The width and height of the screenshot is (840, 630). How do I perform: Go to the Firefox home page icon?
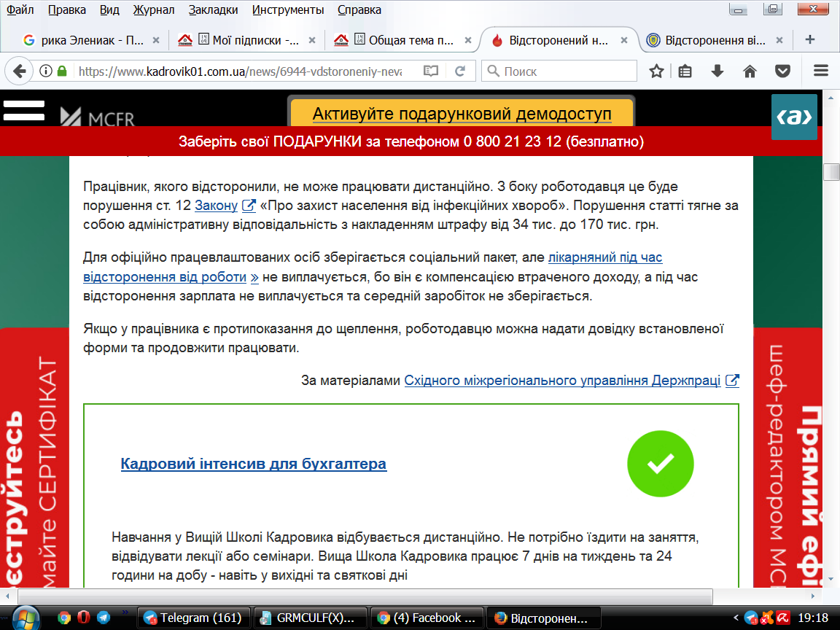750,71
